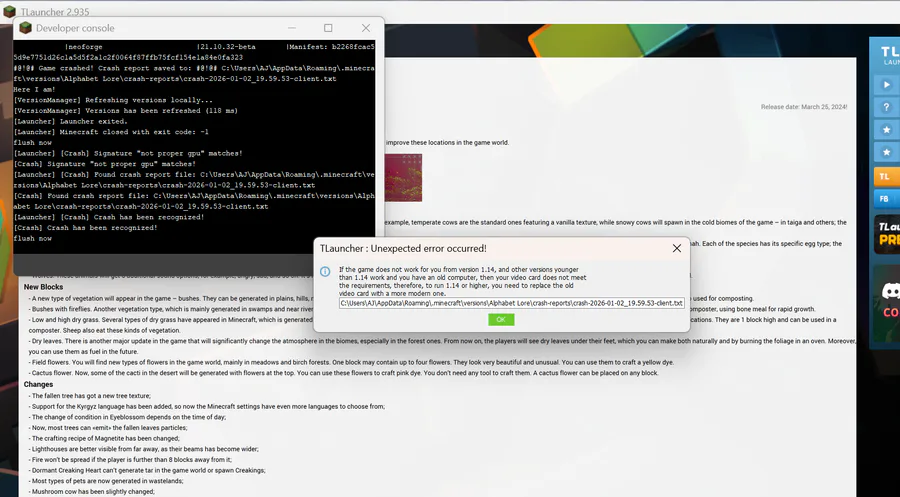Image resolution: width=900 pixels, height=497 pixels.
Task: Minimize the Developer console window
Action: point(292,28)
